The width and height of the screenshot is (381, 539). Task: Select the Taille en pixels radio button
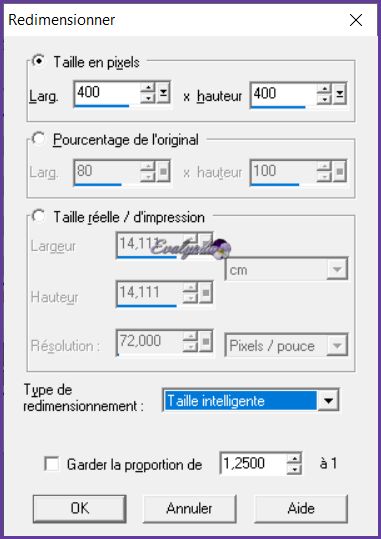pos(39,61)
